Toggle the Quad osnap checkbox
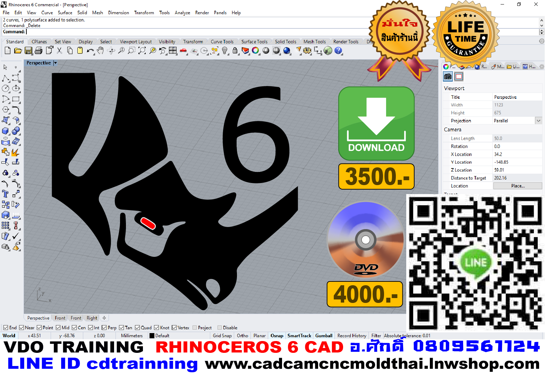545x392 pixels. point(137,328)
